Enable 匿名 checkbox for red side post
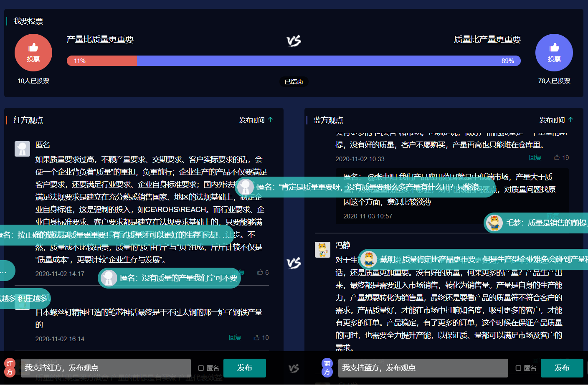 (x=201, y=368)
